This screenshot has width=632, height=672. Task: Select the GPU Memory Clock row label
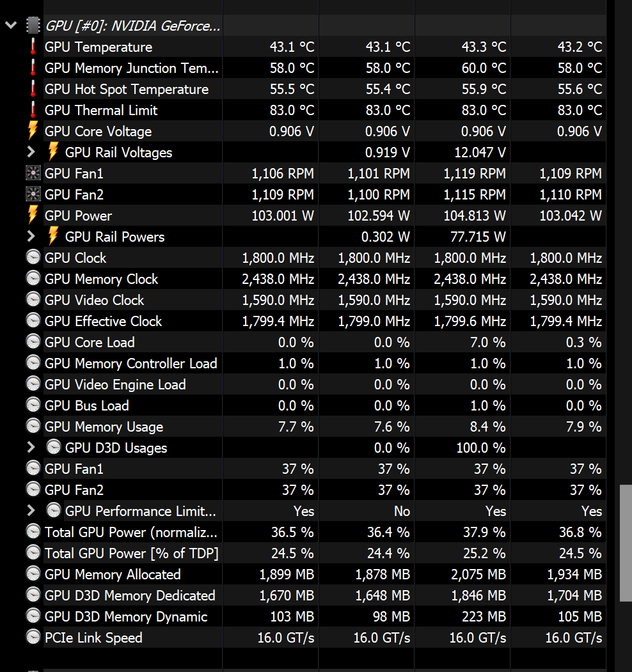pos(102,279)
